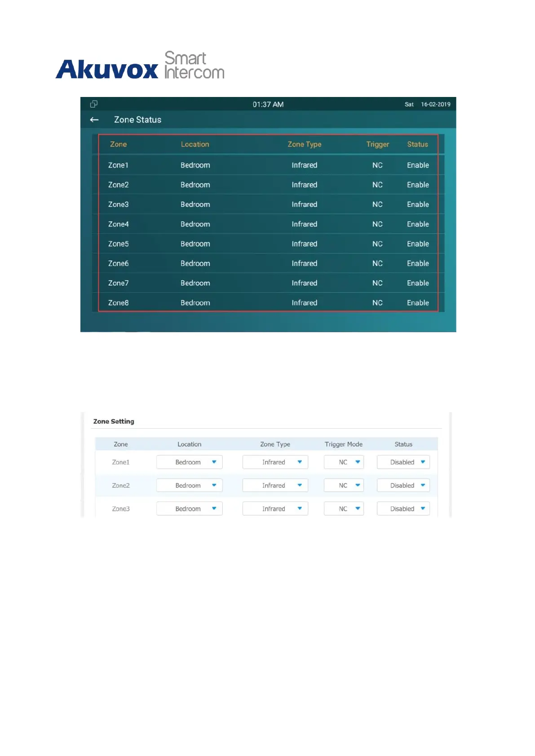Click the Zone column header in Zone Status
535x756 pixels.
118,144
